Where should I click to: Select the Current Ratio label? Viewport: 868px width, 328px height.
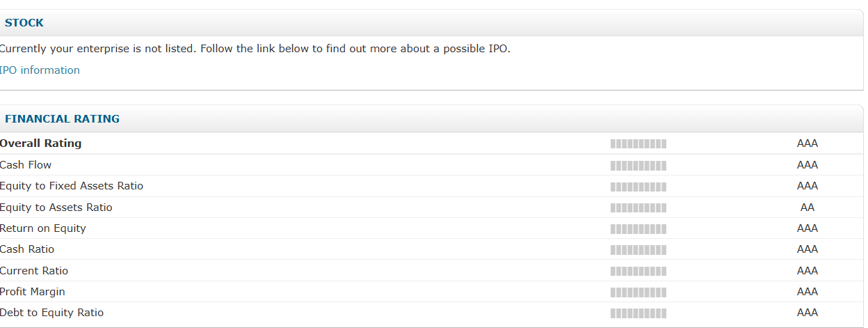coord(34,271)
